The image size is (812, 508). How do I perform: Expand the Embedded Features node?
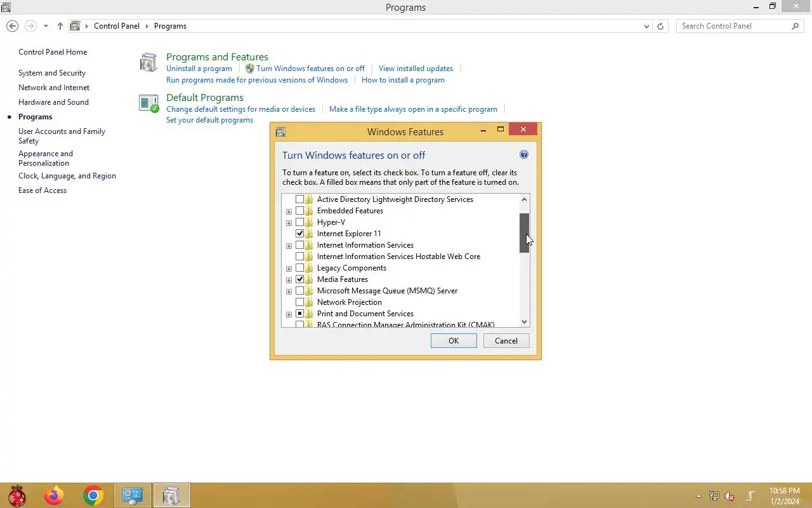coord(289,211)
